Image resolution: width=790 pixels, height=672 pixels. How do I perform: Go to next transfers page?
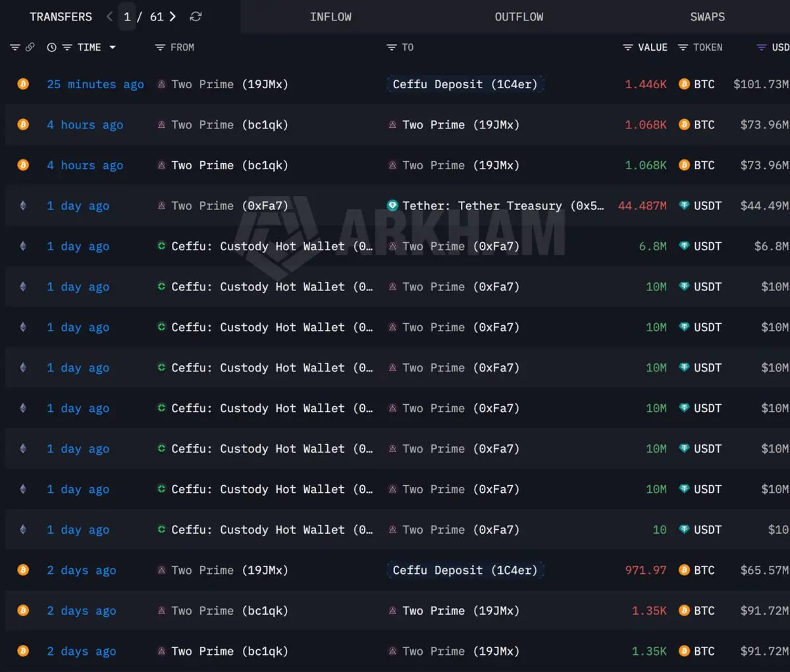pyautogui.click(x=172, y=16)
